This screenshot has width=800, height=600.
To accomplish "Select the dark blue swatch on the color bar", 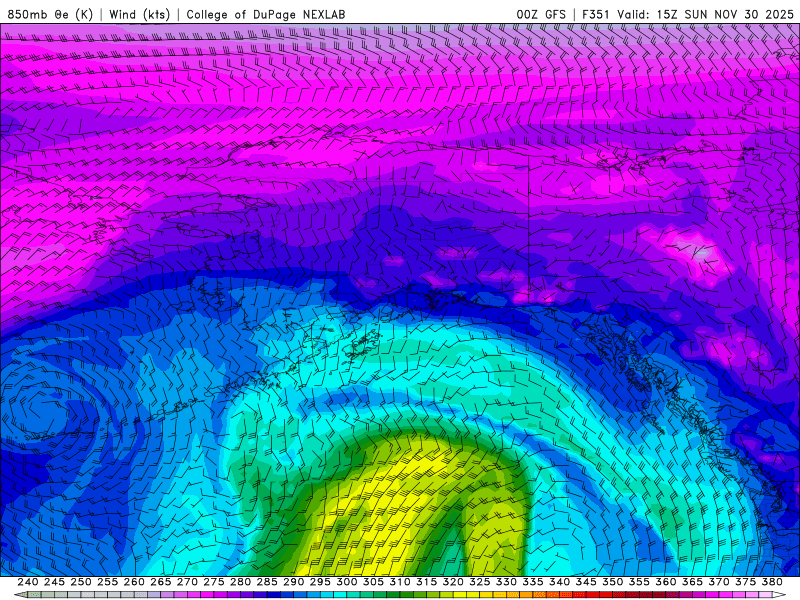I will tap(273, 594).
